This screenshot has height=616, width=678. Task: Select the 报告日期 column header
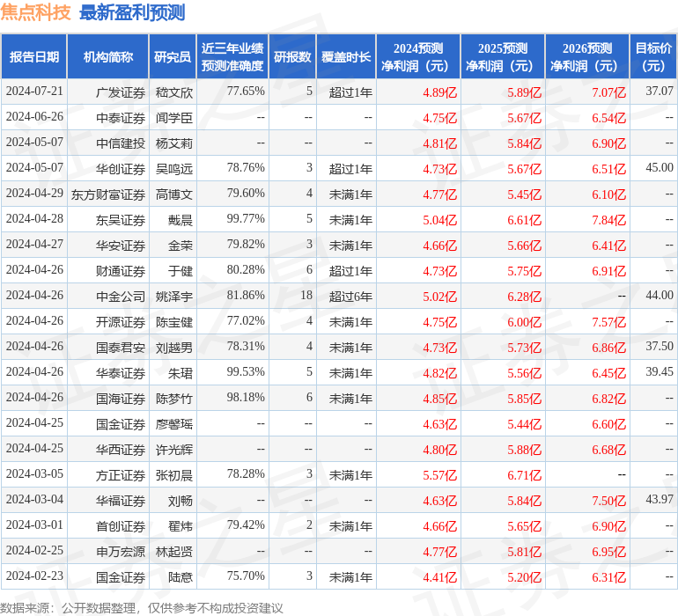click(x=34, y=56)
